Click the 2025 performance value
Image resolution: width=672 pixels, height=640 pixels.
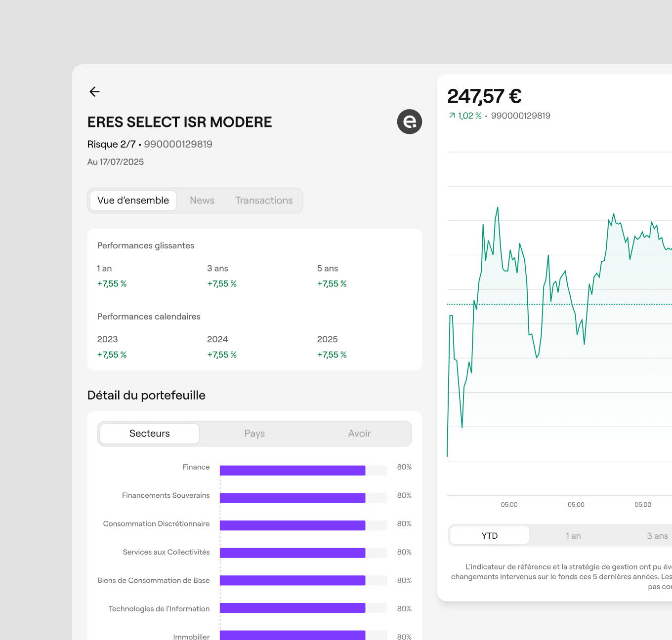[x=332, y=355]
